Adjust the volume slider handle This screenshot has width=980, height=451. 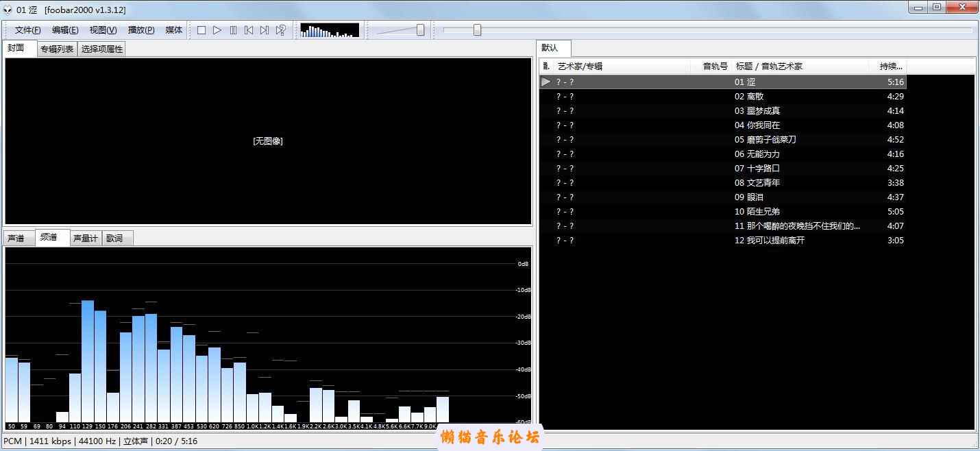pyautogui.click(x=420, y=30)
